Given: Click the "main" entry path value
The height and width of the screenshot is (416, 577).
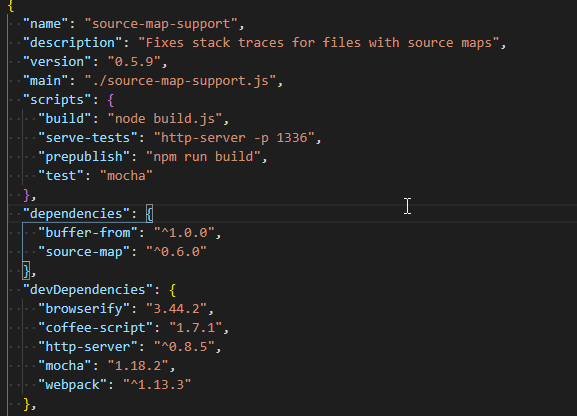Looking at the screenshot, I should pyautogui.click(x=180, y=81).
